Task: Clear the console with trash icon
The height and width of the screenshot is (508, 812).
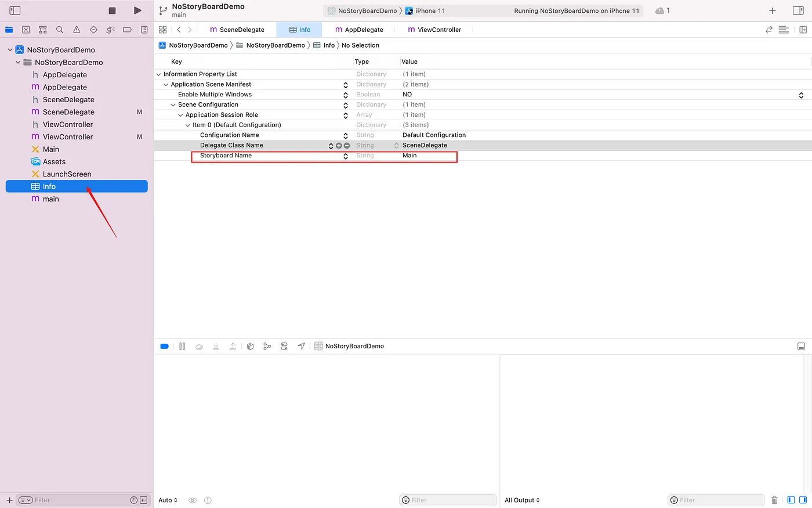Action: 774,500
